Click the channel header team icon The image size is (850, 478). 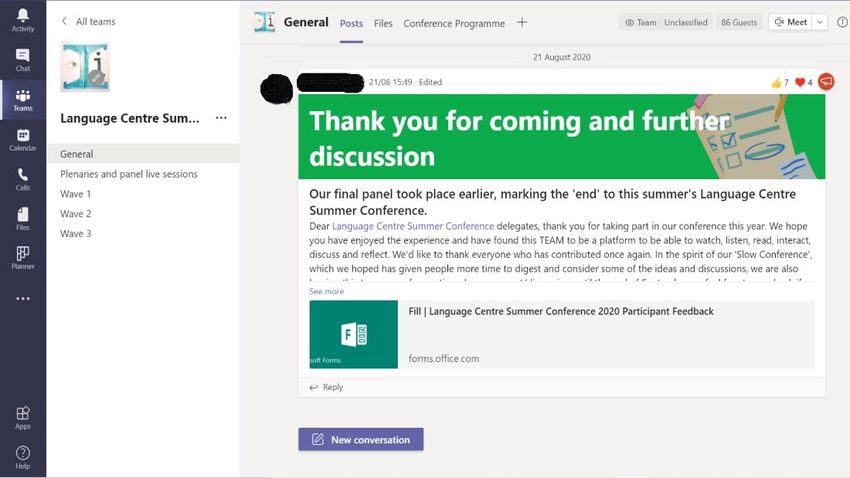coord(265,22)
